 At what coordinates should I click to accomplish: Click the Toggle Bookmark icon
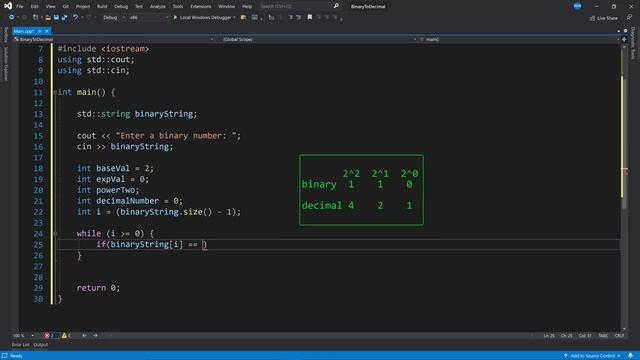click(310, 18)
